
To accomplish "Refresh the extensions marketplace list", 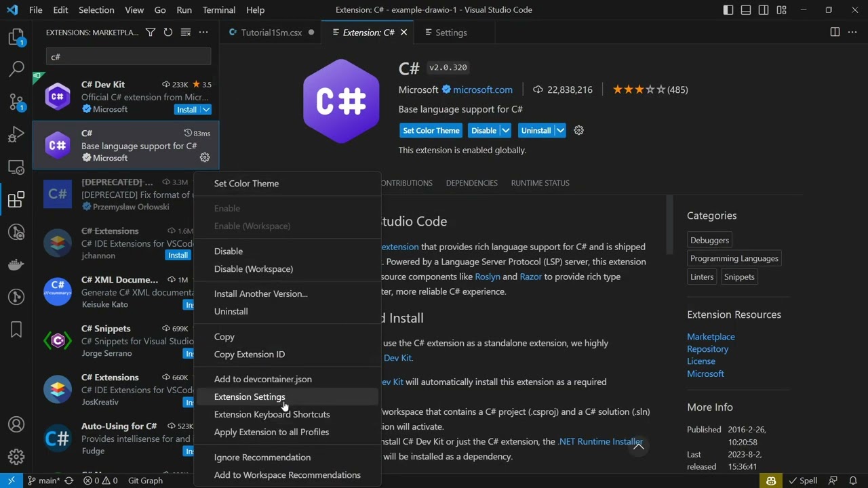I will [168, 33].
